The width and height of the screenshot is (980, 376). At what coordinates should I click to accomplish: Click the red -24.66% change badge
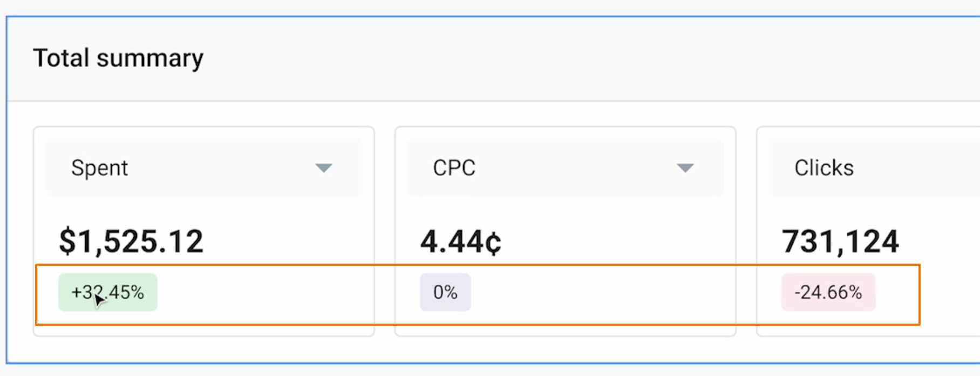coord(828,292)
